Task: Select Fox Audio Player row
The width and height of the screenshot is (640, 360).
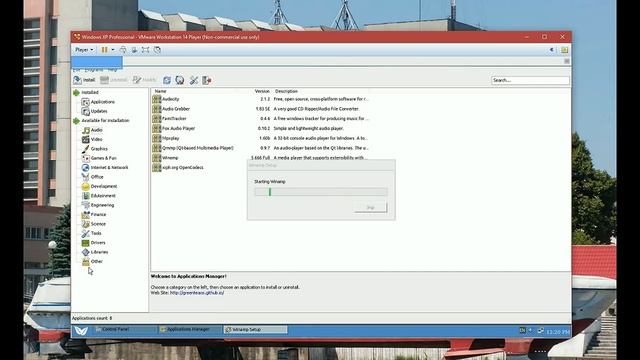Action: click(x=261, y=129)
